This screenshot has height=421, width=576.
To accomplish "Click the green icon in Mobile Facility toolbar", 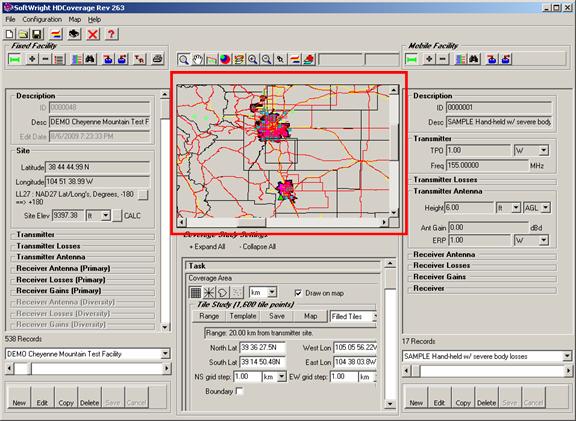I will [x=411, y=59].
